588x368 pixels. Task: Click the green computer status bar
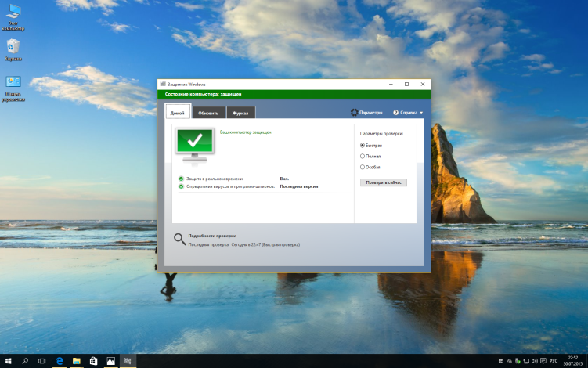pos(294,94)
